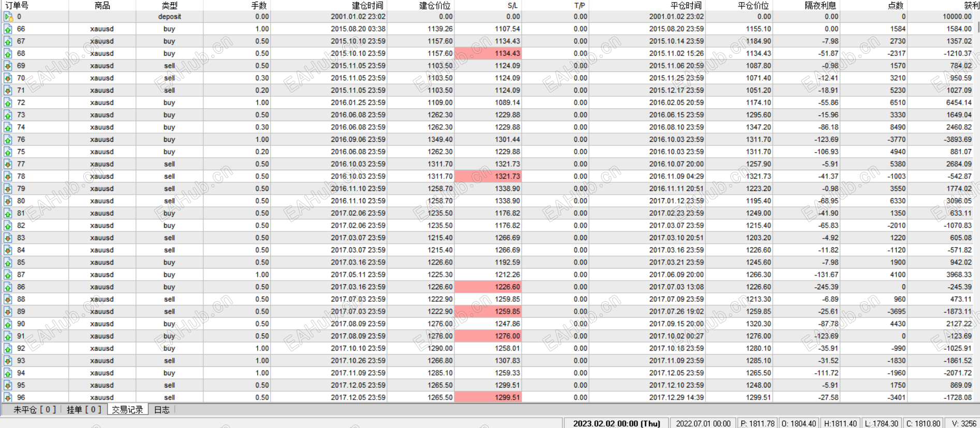980x428 pixels.
Task: Select the buy icon for order 72
Action: (x=8, y=103)
